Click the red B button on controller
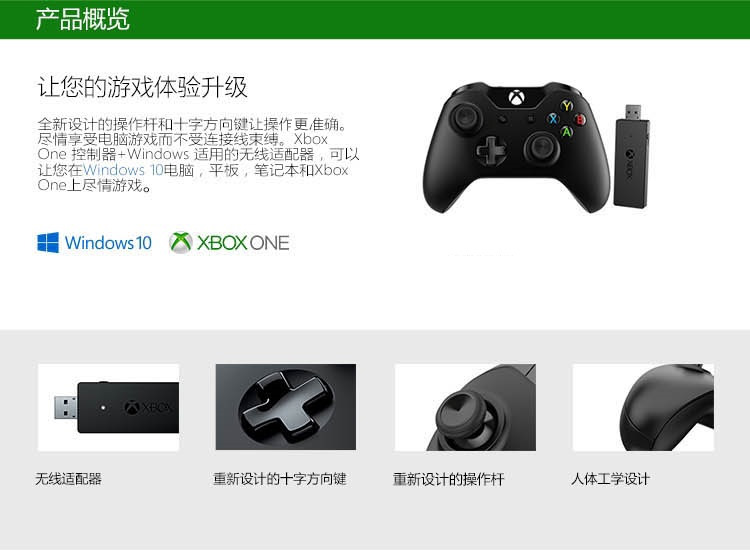This screenshot has width=750, height=550. [580, 119]
